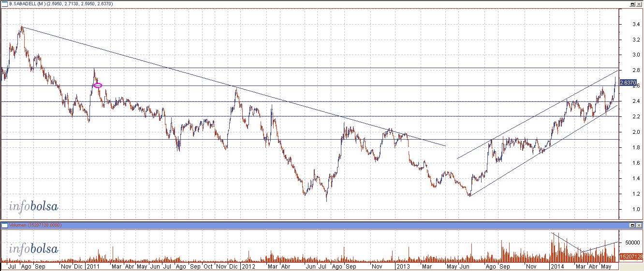Close the Volumen panel
Screen dimensions: 644x271
(x=639, y=225)
